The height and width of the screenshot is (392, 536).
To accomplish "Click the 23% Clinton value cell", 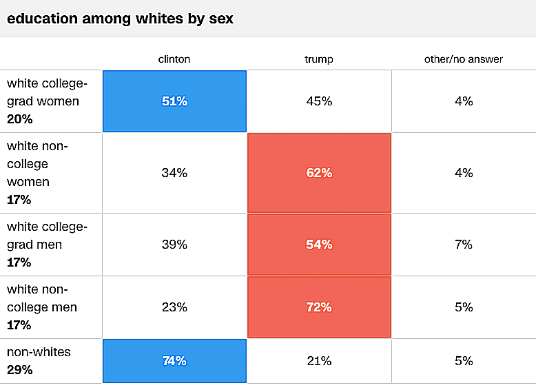I will 174,307.
